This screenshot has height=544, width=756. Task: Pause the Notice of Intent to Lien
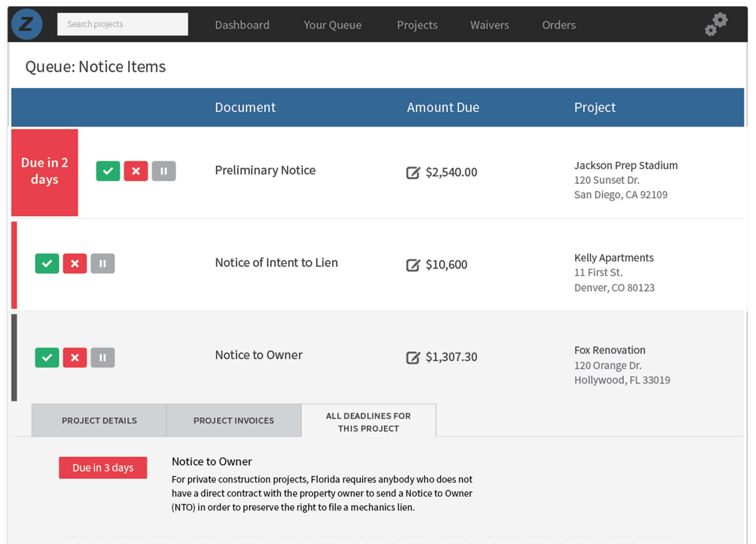click(103, 263)
